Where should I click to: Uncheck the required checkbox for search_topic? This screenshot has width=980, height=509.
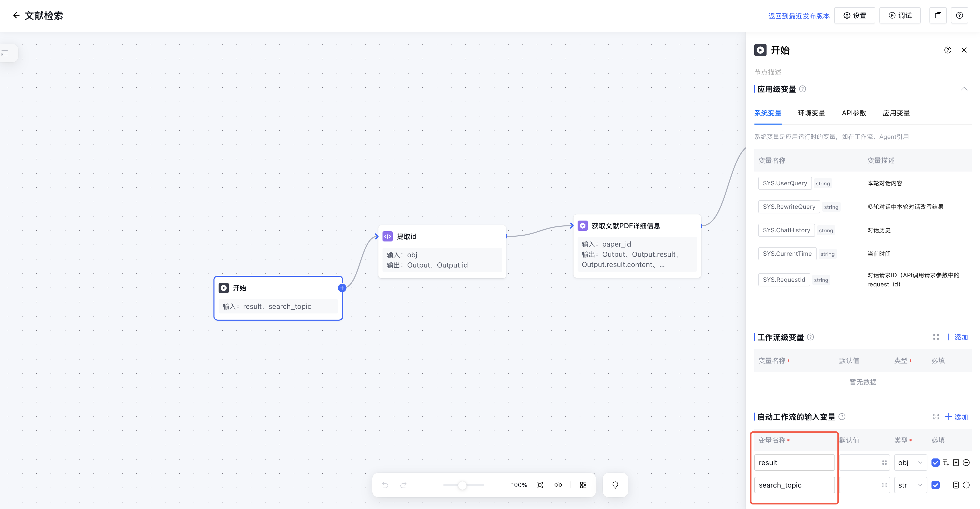[x=936, y=485]
